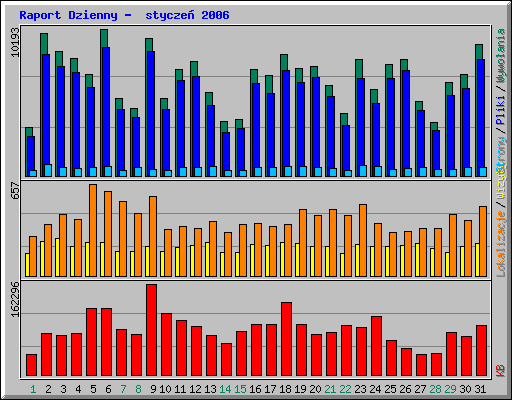
Task: Click the green Wywołania bar top for day 2
Action: (44, 43)
